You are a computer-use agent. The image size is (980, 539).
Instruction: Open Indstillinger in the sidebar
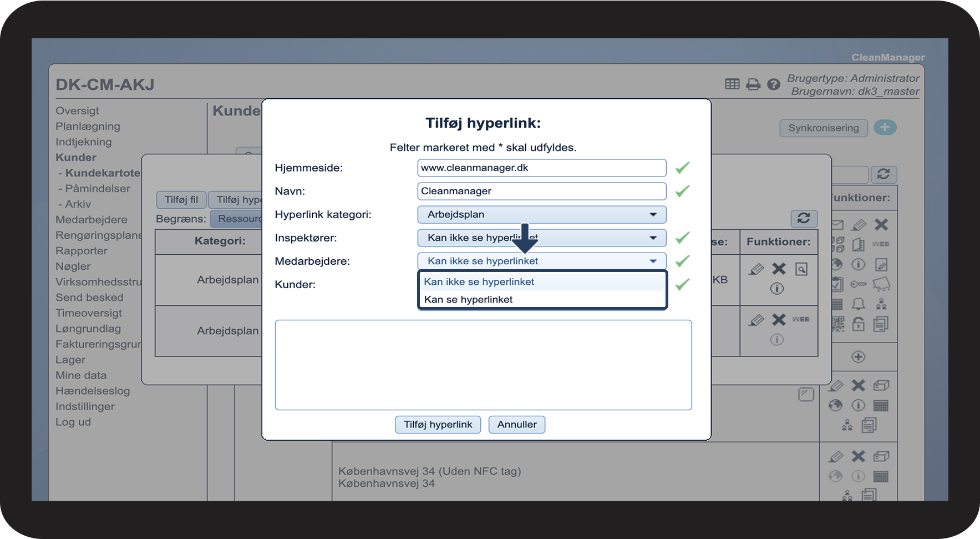coord(85,406)
